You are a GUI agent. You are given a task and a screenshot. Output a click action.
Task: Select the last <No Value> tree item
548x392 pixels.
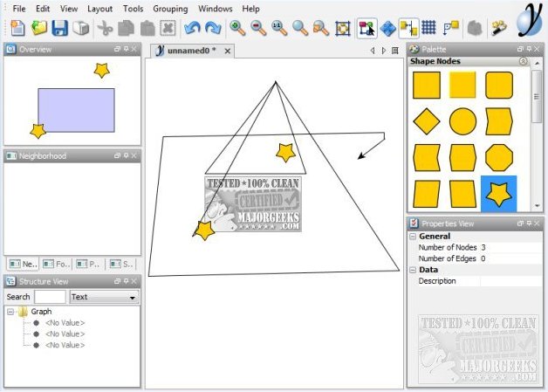[65, 345]
